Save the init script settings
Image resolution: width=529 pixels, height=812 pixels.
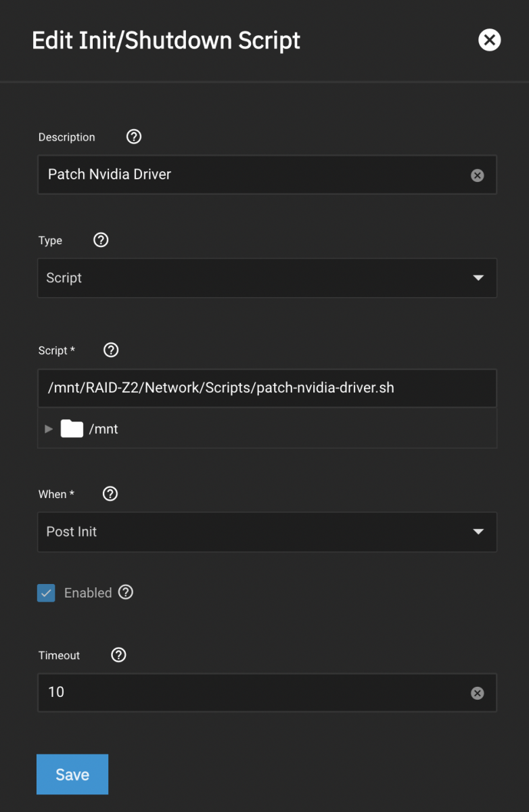tap(72, 774)
